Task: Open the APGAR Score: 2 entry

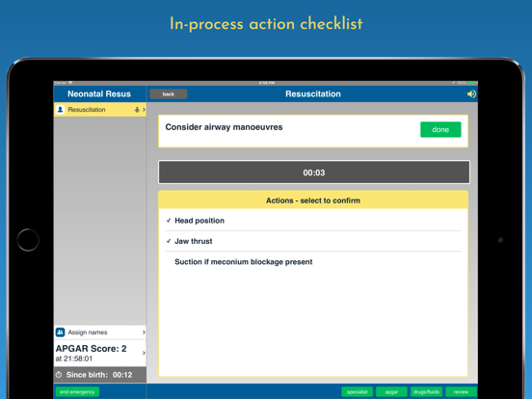Action: coord(100,353)
